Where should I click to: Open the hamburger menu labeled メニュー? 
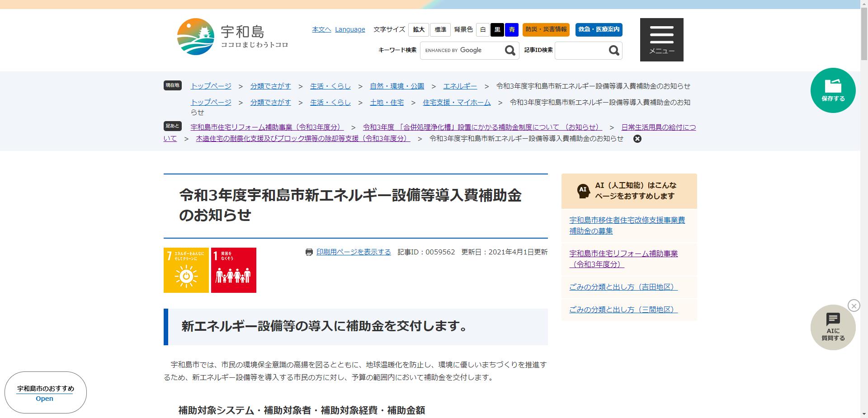pos(661,39)
